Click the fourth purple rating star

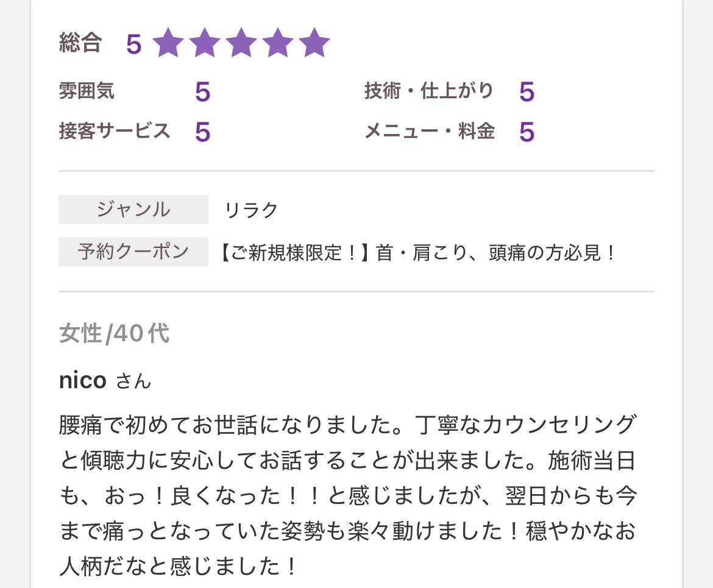278,43
